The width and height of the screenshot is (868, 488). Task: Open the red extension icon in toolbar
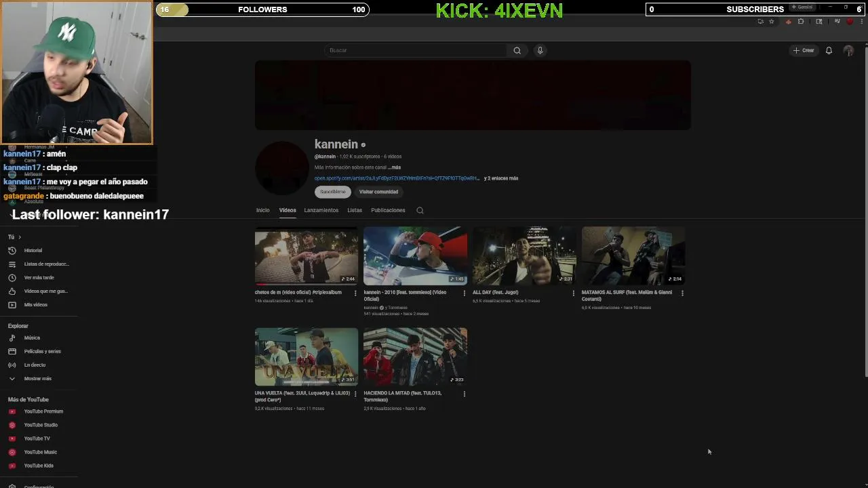point(788,22)
